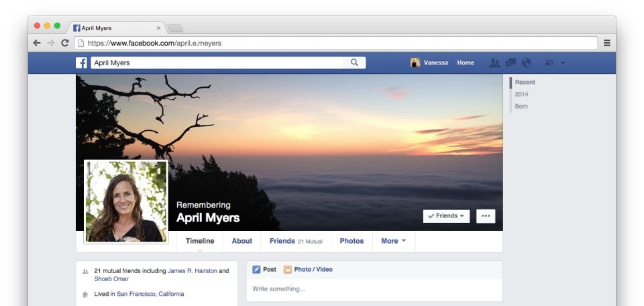Switch to the About tab

pyautogui.click(x=241, y=241)
